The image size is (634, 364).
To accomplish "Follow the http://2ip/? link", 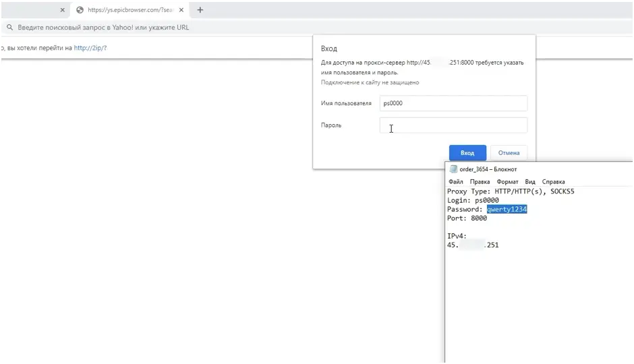I will point(90,48).
